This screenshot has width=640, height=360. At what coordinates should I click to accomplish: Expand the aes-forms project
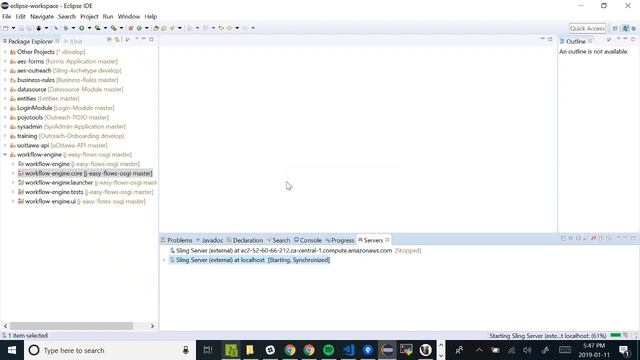(5, 61)
